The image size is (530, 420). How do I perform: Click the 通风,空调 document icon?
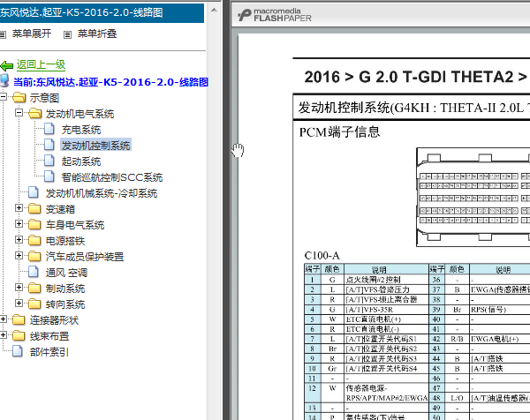34,272
